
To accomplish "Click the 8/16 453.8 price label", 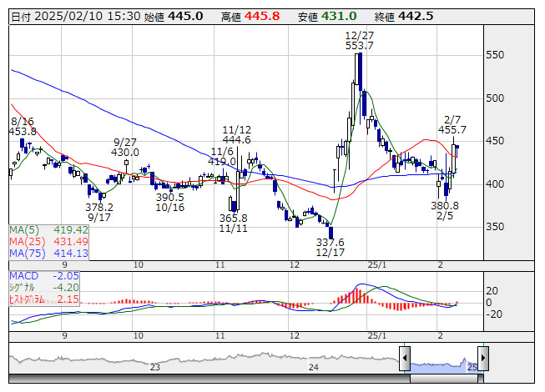I will coord(23,127).
